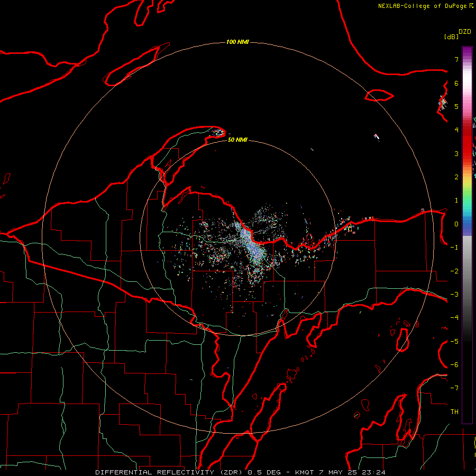Select the "DZD" legend title
Screen dimensions: 476x476
click(465, 32)
